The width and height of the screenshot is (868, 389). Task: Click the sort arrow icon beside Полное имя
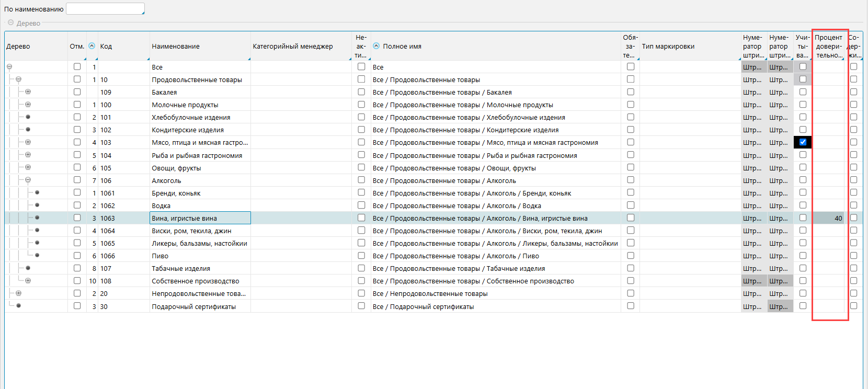coord(376,46)
